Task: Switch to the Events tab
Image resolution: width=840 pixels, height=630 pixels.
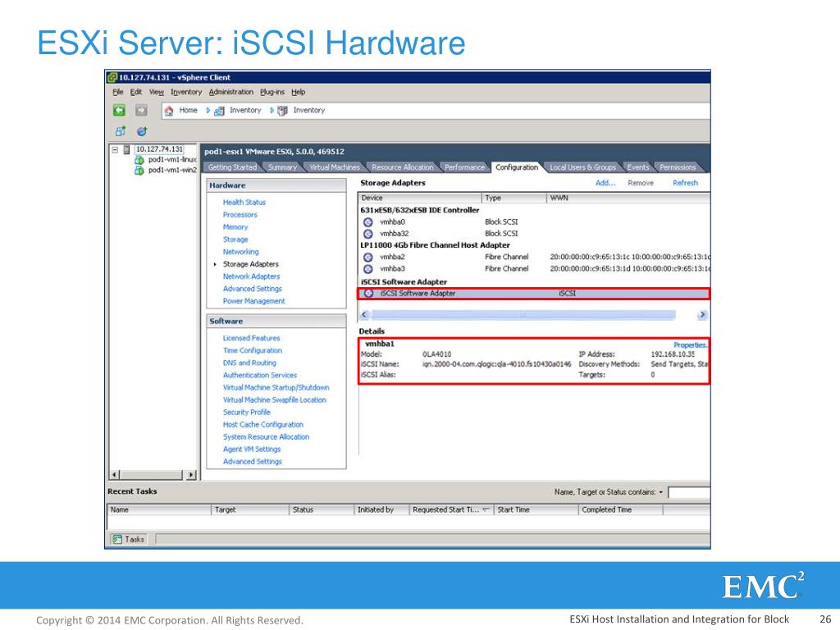Action: (x=638, y=167)
